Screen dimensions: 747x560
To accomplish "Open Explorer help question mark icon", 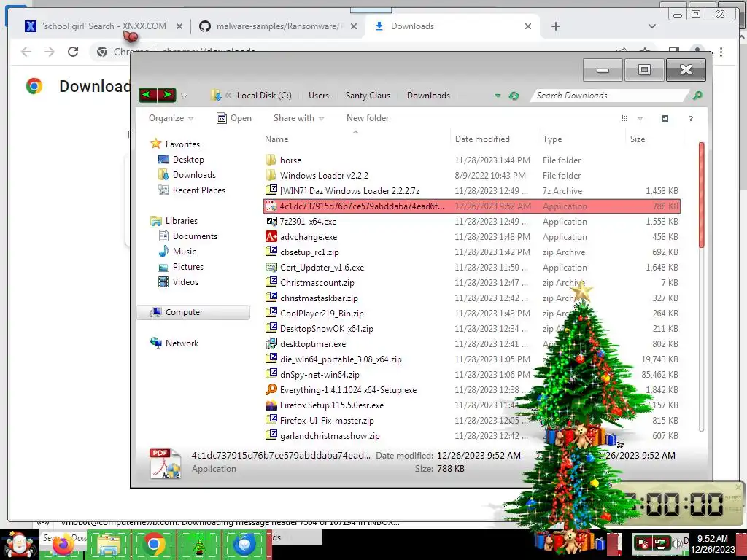I will 690,118.
